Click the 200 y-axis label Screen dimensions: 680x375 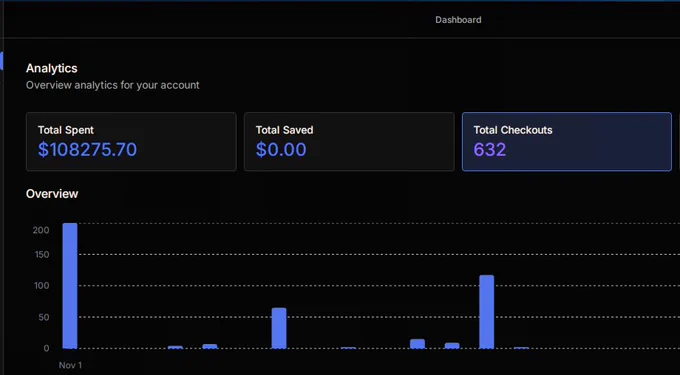point(41,230)
